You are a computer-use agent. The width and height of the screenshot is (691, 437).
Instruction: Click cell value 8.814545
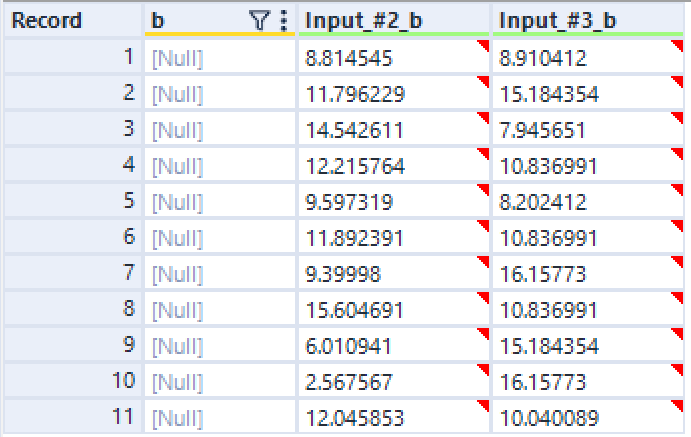(x=348, y=58)
